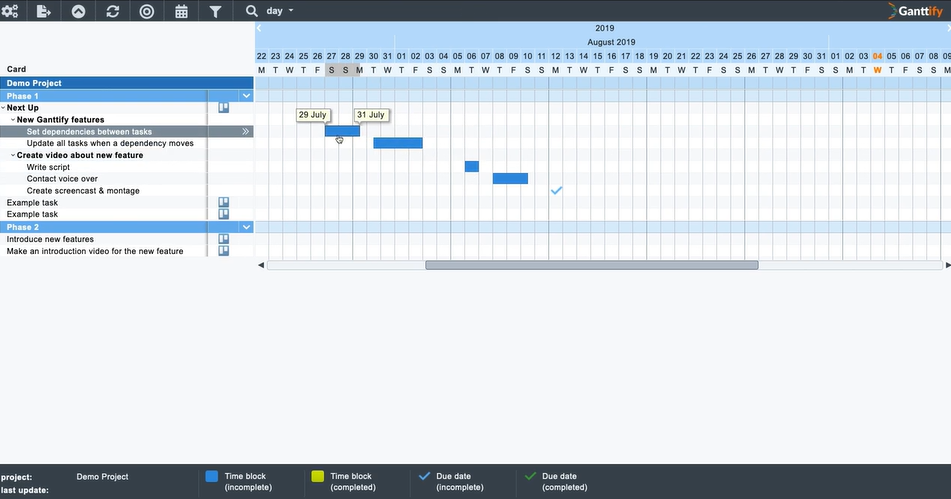Click blue incomplete Time block legend swatch
Screen dimensions: 951x499
212,477
